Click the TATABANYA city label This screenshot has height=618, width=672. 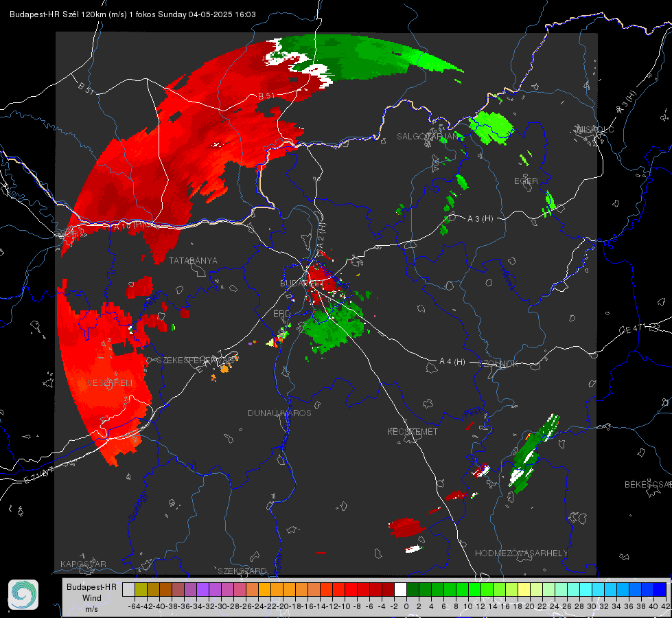click(193, 260)
